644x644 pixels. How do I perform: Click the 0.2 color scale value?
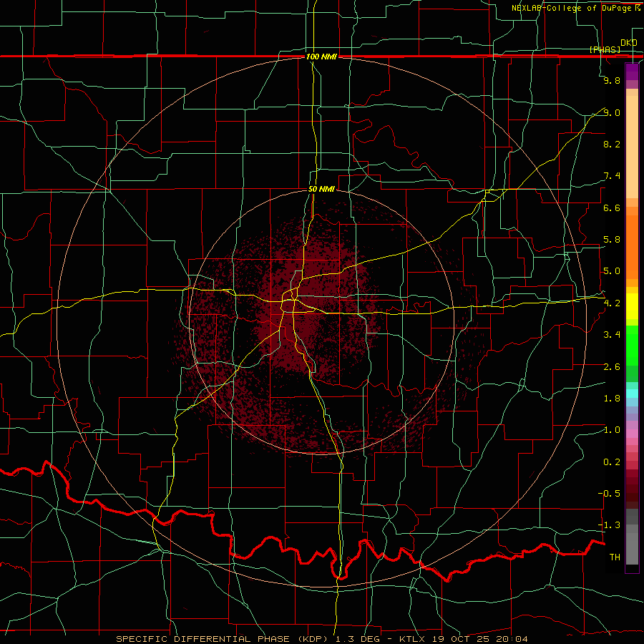coord(612,462)
